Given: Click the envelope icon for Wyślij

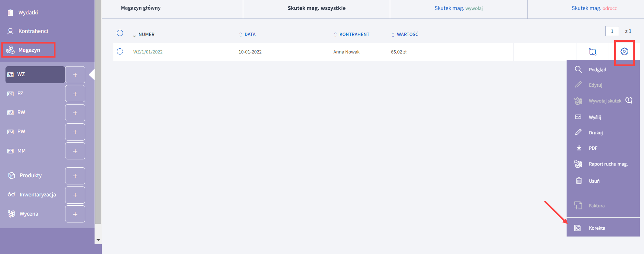Looking at the screenshot, I should tap(578, 117).
